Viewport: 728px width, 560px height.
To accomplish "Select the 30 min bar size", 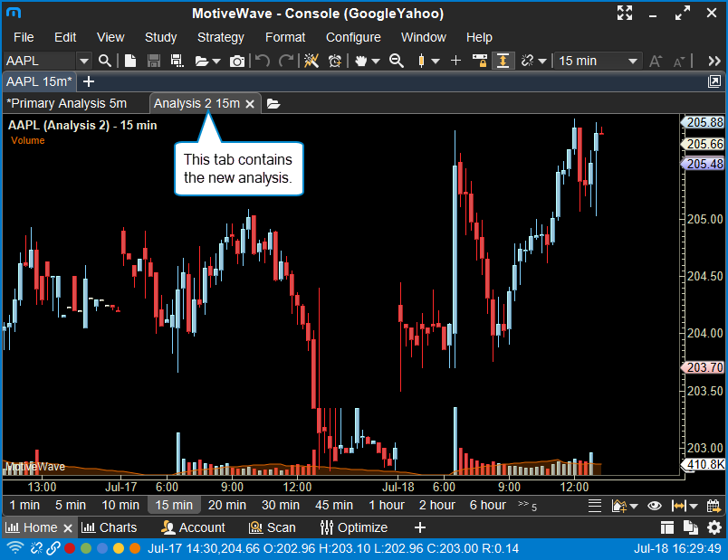I will coord(281,505).
